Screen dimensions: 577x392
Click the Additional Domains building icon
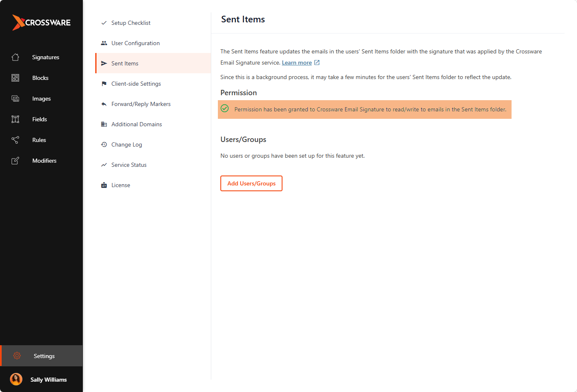104,124
